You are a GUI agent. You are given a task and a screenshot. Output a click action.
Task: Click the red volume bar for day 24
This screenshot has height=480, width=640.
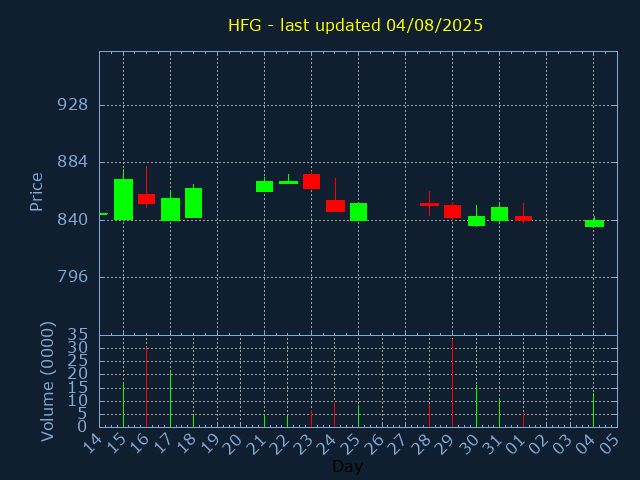(x=334, y=415)
